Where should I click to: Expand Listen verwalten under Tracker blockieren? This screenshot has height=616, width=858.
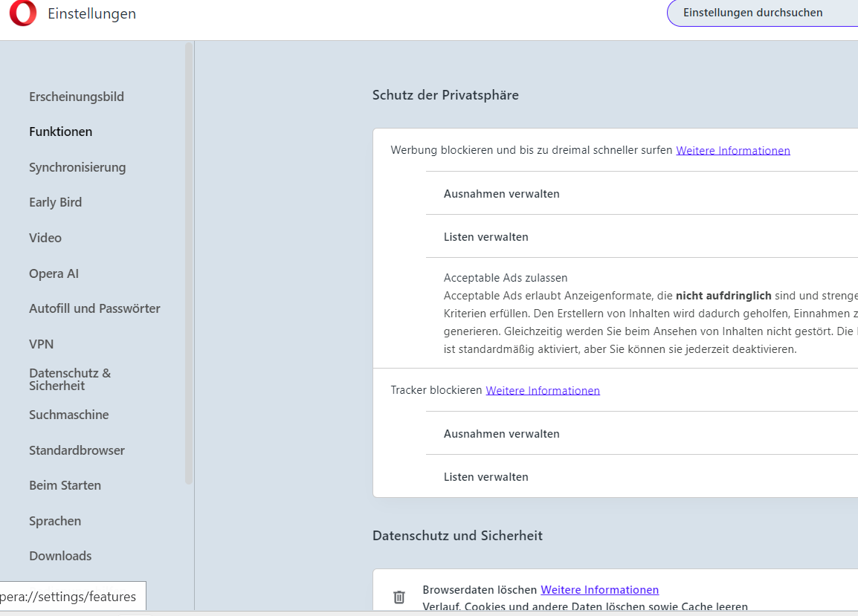pos(486,477)
